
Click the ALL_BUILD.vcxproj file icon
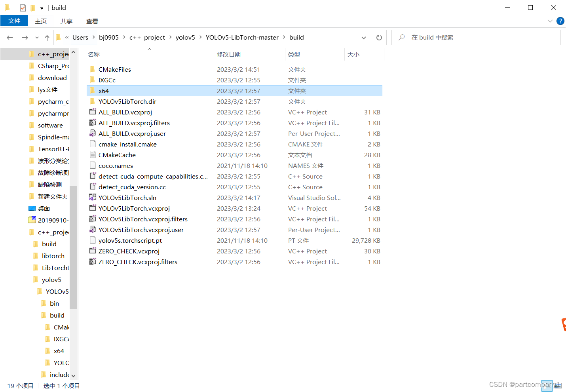(93, 112)
